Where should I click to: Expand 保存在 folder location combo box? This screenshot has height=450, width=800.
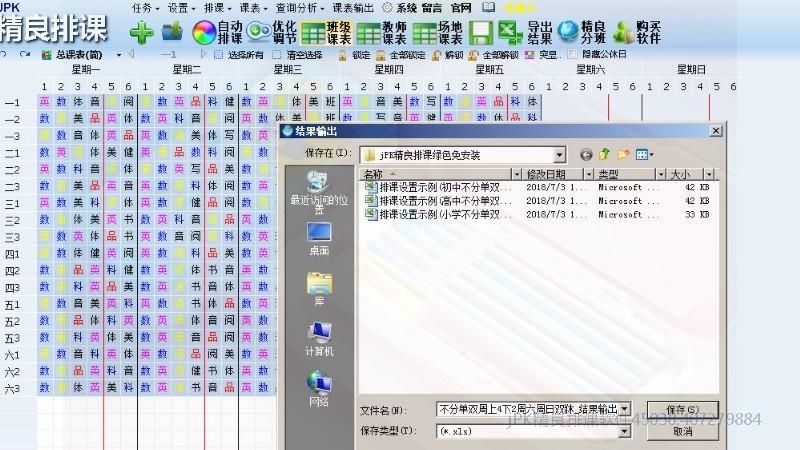(x=559, y=155)
